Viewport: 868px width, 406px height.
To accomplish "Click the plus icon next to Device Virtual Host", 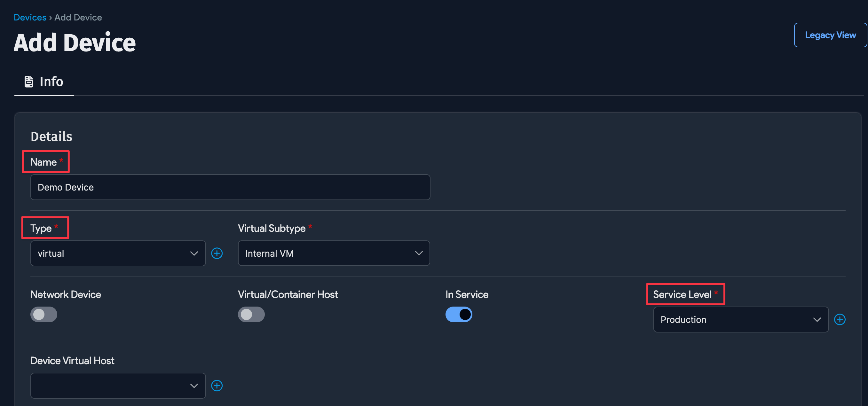I will pyautogui.click(x=217, y=386).
